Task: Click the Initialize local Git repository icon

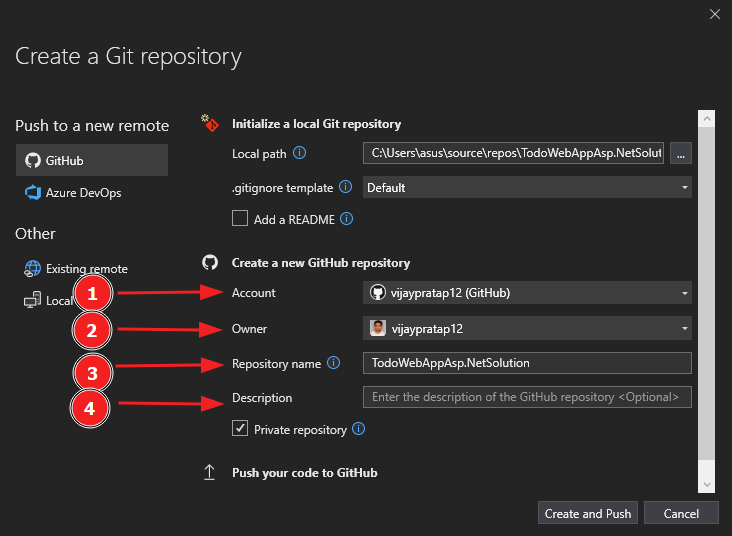Action: pos(210,123)
